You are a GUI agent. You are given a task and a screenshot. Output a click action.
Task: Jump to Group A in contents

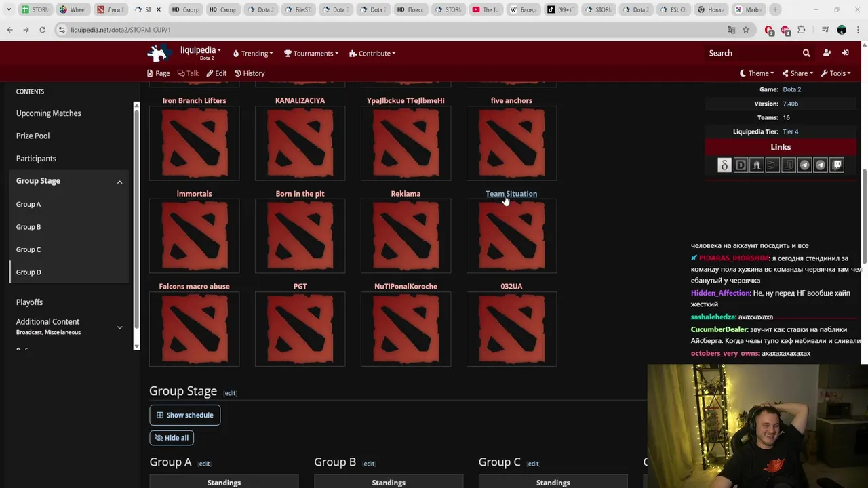pos(28,204)
